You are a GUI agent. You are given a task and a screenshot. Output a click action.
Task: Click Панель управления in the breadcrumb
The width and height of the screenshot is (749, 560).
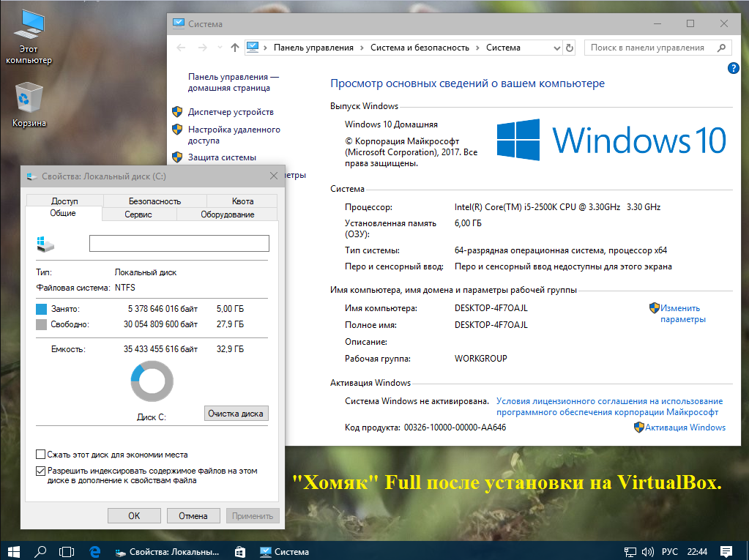313,48
